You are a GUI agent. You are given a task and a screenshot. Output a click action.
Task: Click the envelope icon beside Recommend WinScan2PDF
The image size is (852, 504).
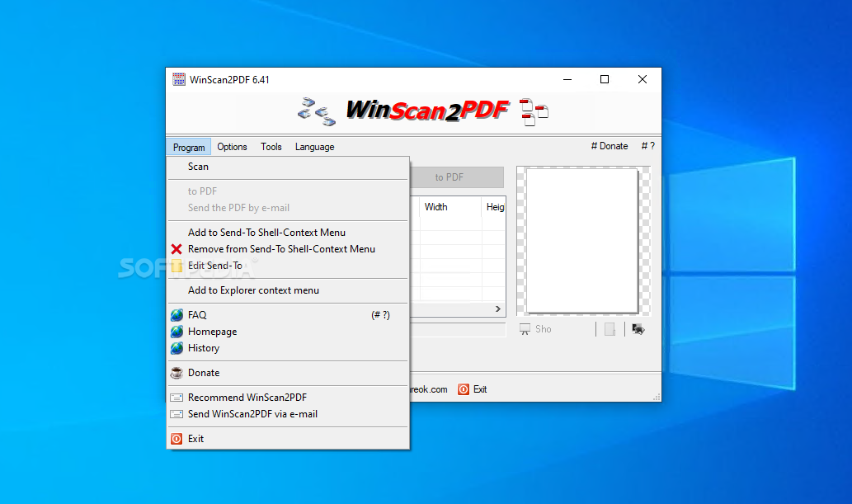(x=177, y=398)
